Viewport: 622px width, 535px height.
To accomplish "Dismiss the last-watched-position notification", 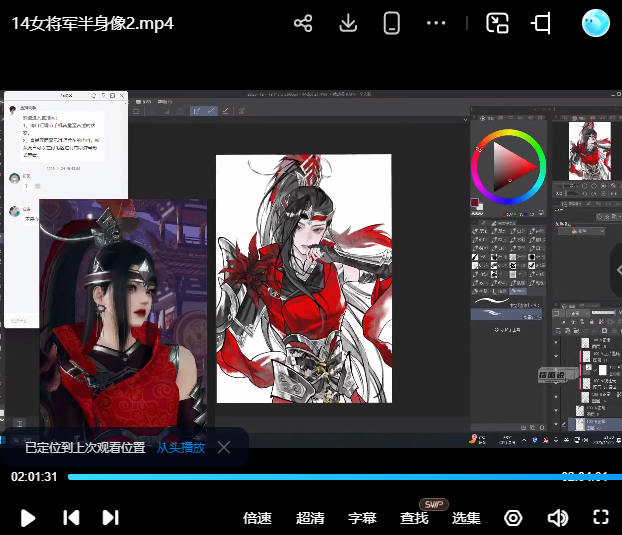I will (224, 448).
